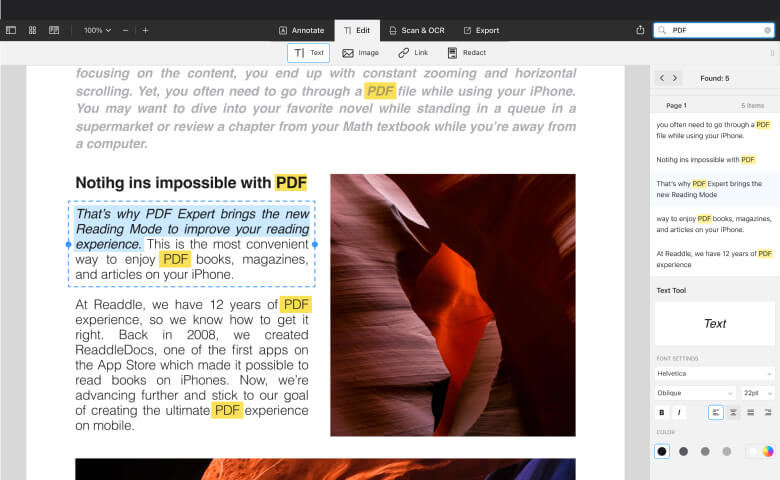Click the canyon rock image beside the text
The height and width of the screenshot is (480, 780).
(x=453, y=305)
